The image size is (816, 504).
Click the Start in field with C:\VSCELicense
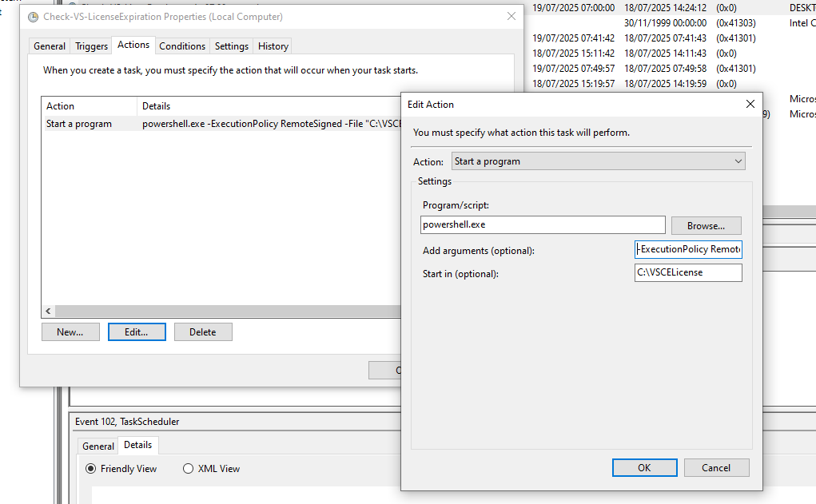(688, 273)
